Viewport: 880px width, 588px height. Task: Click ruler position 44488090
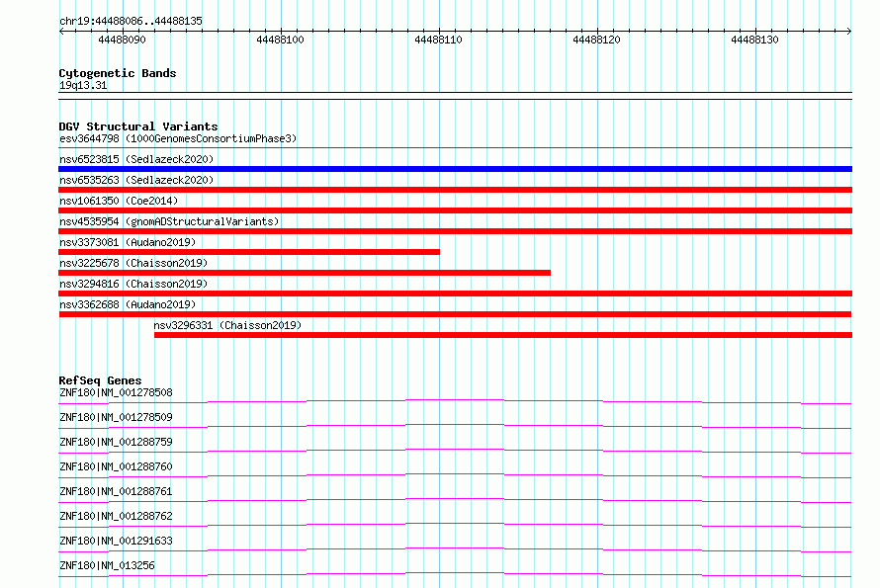tap(122, 40)
